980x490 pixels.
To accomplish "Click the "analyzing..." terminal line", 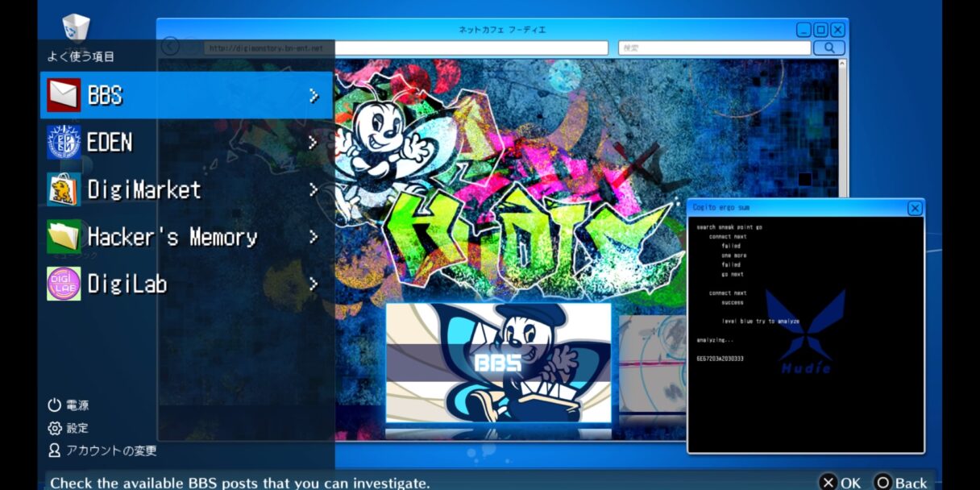I will pos(715,340).
